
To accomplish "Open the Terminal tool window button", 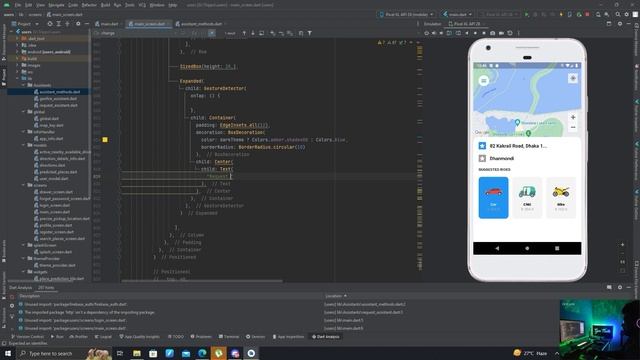I will pyautogui.click(x=229, y=337).
